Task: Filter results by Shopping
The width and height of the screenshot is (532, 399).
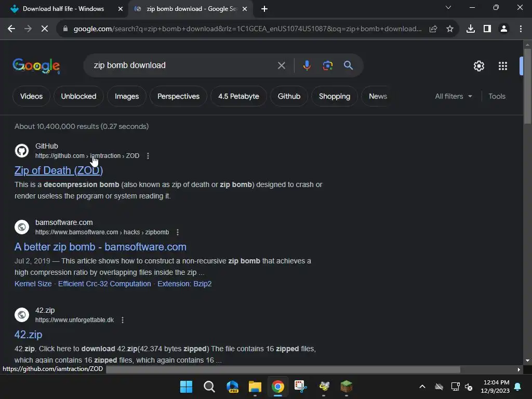Action: click(335, 96)
